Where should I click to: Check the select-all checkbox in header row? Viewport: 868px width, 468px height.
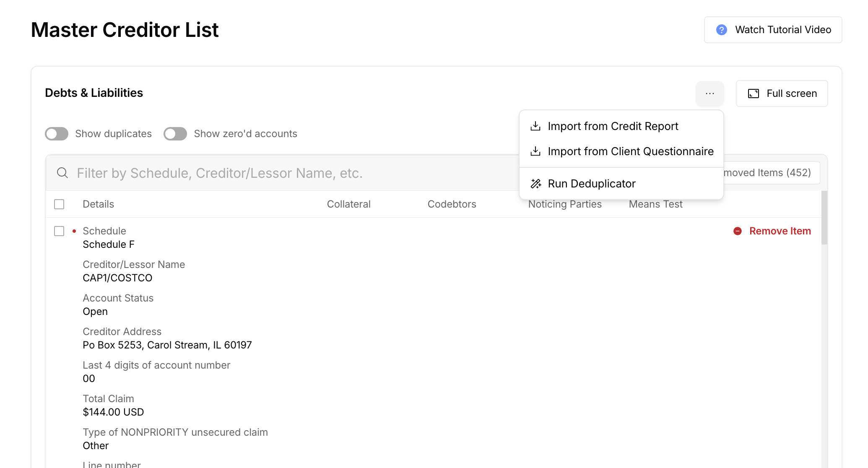59,204
